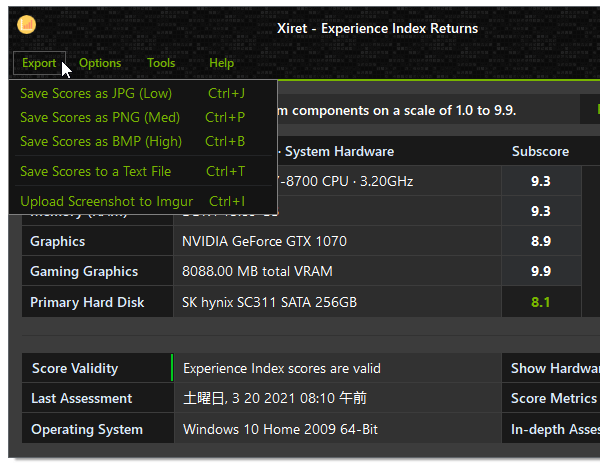The image size is (600, 468).
Task: Choose Save Scores as PNG (Med)
Action: 143,117
